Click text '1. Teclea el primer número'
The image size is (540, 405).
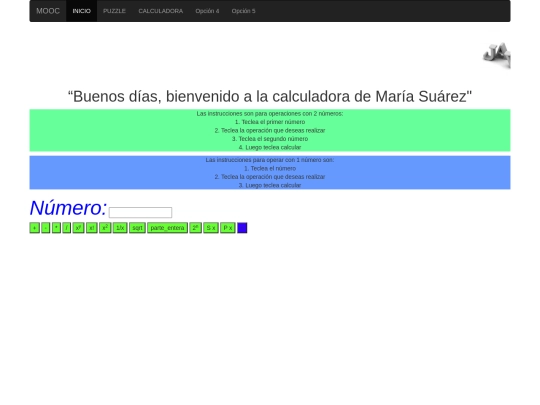pos(270,122)
